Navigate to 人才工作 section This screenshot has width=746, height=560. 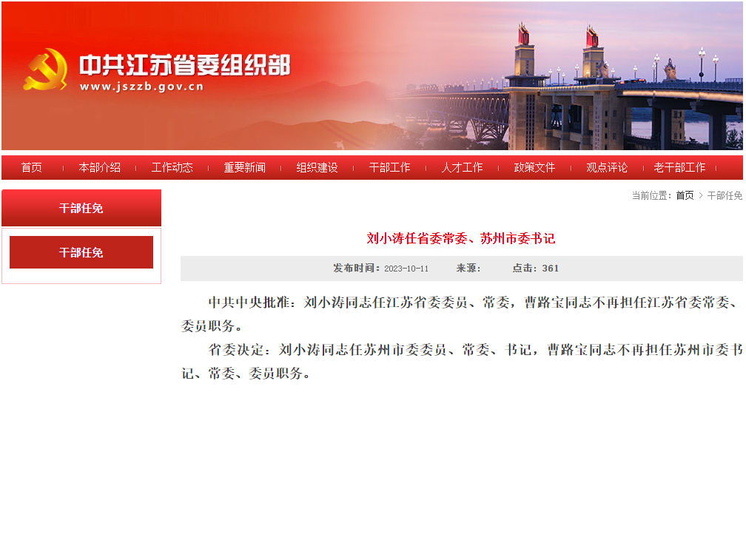point(462,167)
